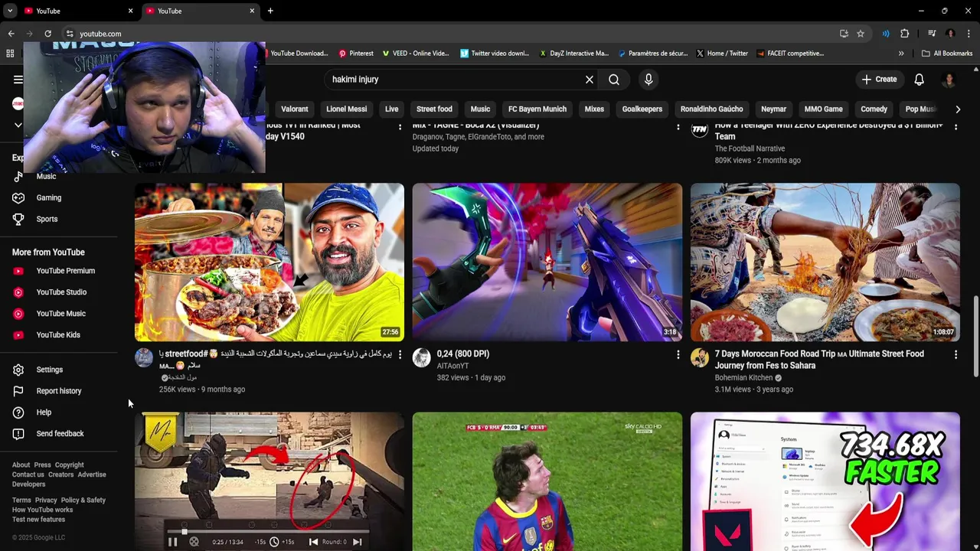Open the Bohemian Kitchen channel name
This screenshot has height=551, width=980.
click(x=743, y=378)
